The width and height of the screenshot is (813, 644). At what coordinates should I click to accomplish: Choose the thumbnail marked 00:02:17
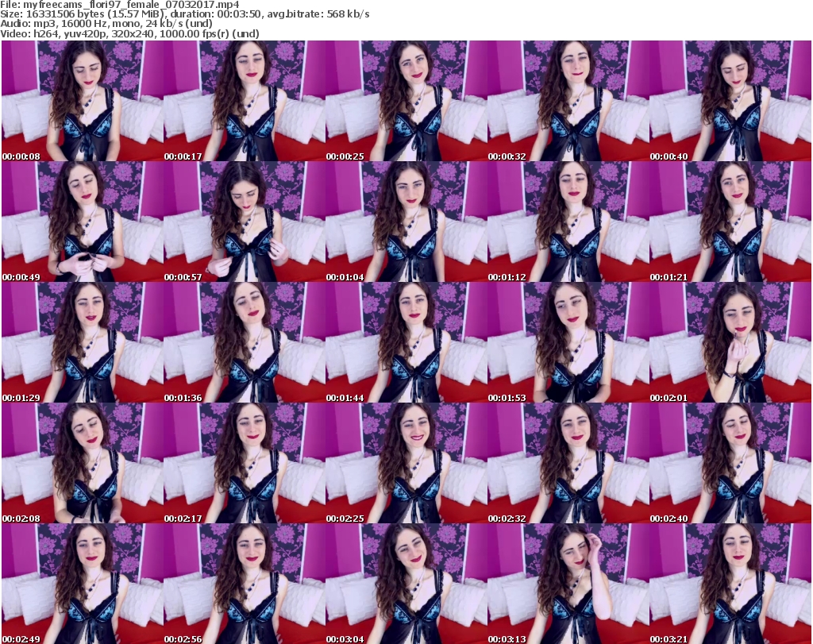coord(245,463)
